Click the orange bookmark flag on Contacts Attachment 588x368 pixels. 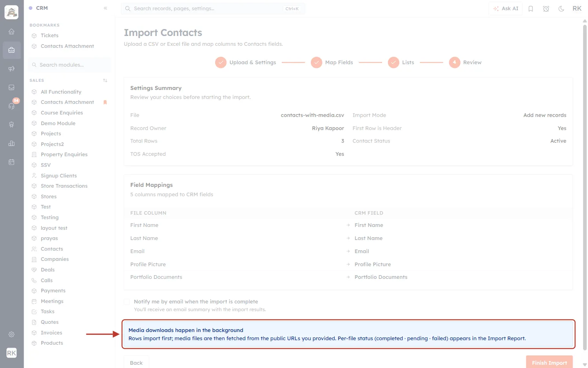[x=105, y=102]
